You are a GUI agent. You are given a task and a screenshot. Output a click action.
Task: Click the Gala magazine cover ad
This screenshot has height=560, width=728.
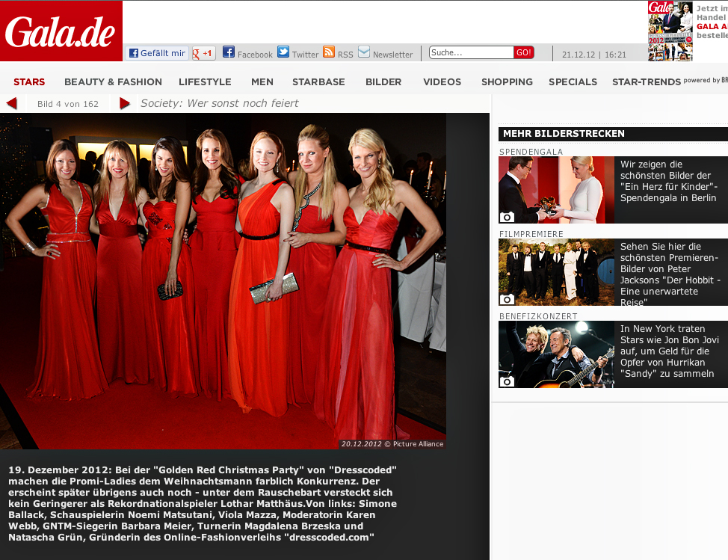point(670,31)
